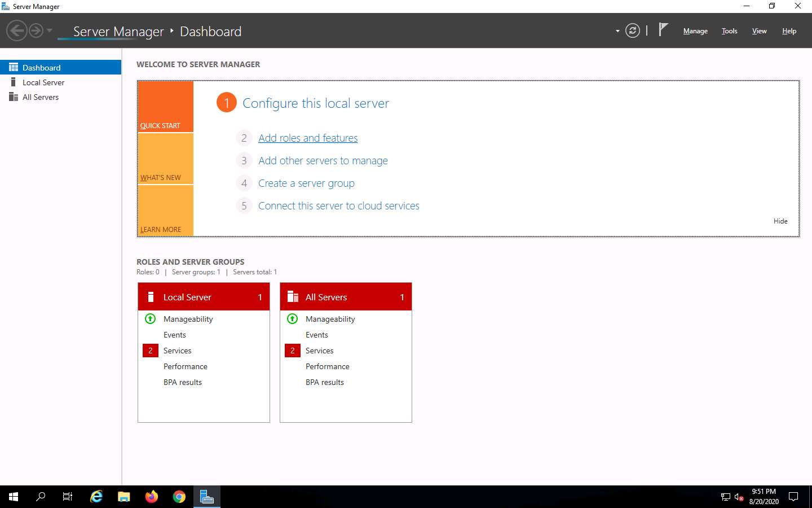Open Services in Local Server tile
812x508 pixels.
(178, 351)
